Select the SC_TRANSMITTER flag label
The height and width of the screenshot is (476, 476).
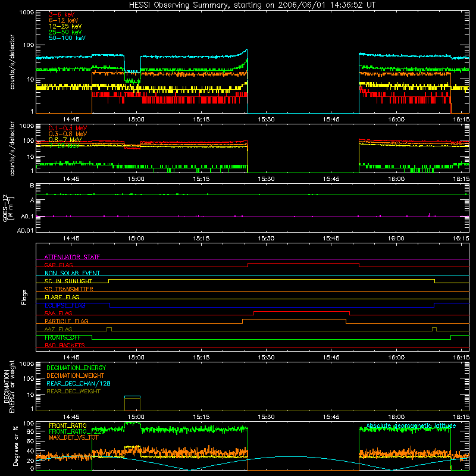(68, 289)
